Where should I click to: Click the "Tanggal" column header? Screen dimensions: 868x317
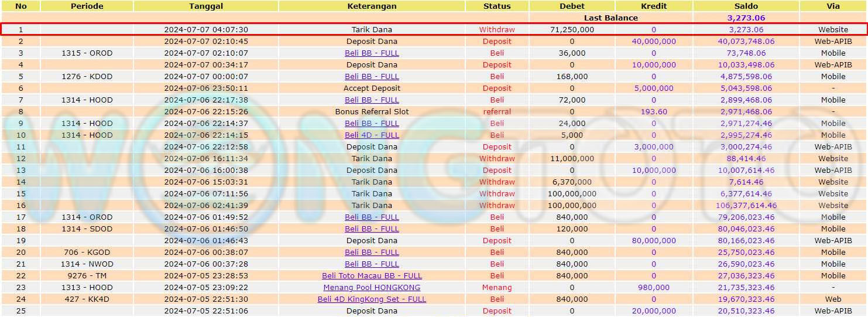[205, 6]
